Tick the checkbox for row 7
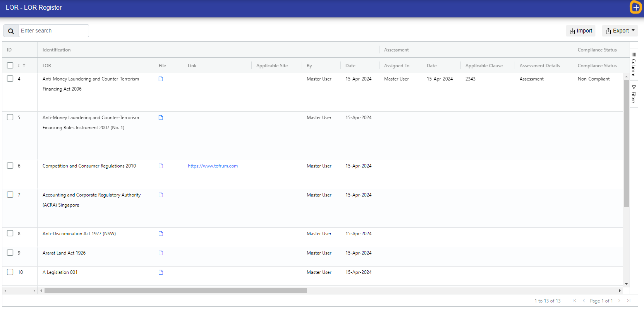 point(10,195)
